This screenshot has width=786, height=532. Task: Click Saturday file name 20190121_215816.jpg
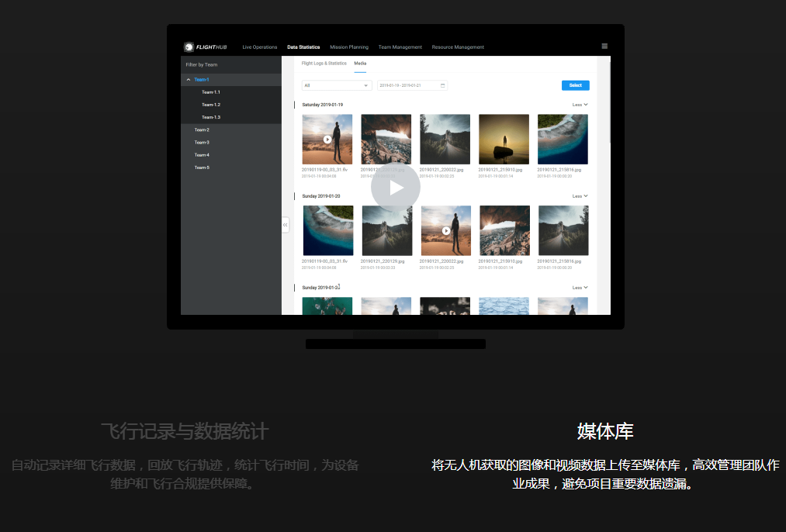[x=559, y=170]
